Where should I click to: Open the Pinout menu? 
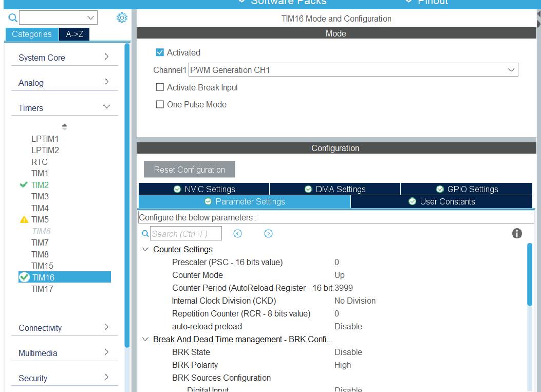click(426, 2)
